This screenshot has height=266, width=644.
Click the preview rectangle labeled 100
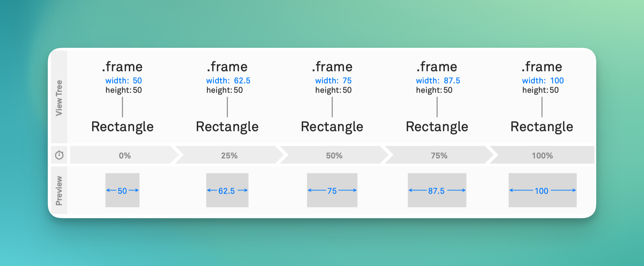542,190
